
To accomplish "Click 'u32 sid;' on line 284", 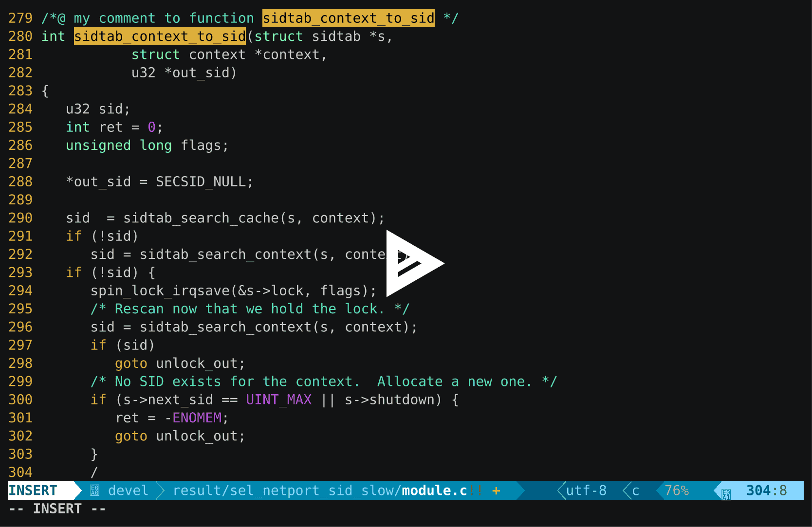I will click(x=98, y=109).
